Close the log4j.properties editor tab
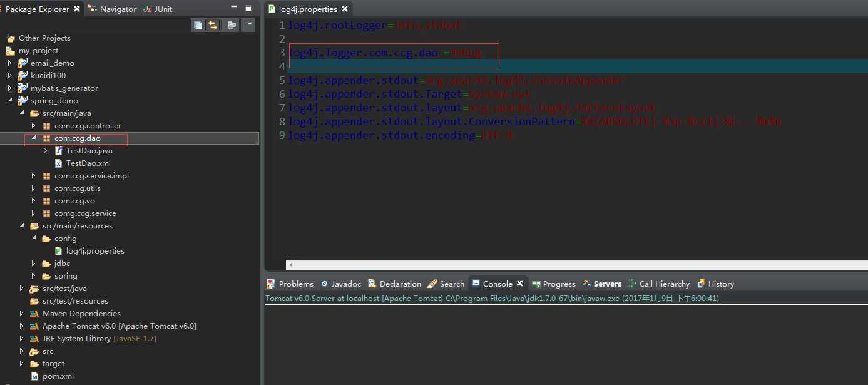 tap(344, 9)
